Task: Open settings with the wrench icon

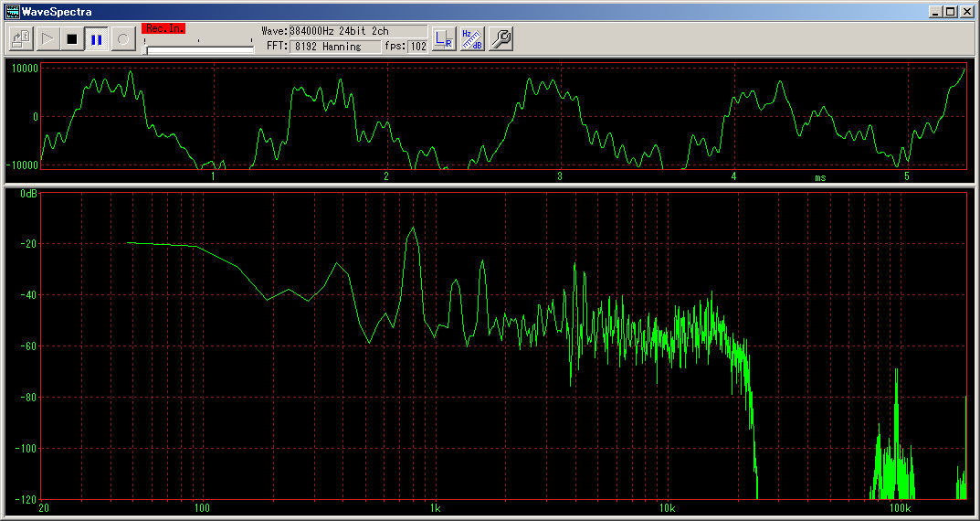Action: (x=501, y=39)
